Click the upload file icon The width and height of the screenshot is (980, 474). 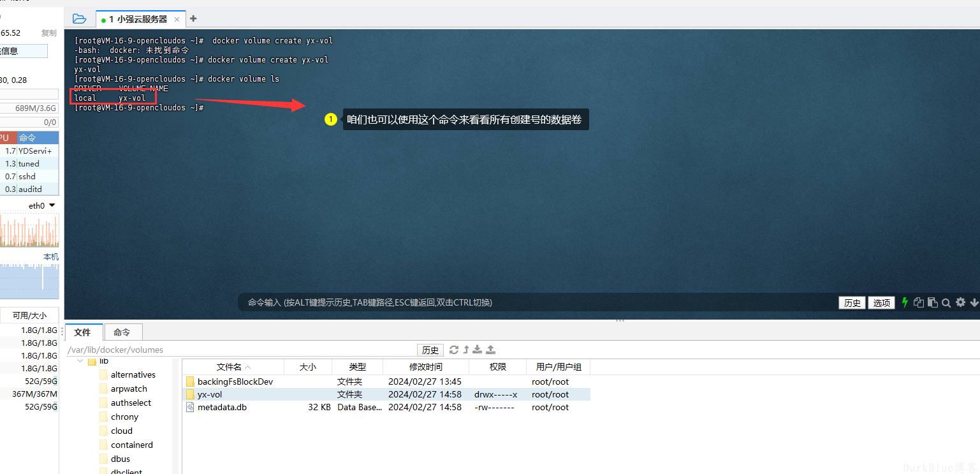[x=491, y=350]
